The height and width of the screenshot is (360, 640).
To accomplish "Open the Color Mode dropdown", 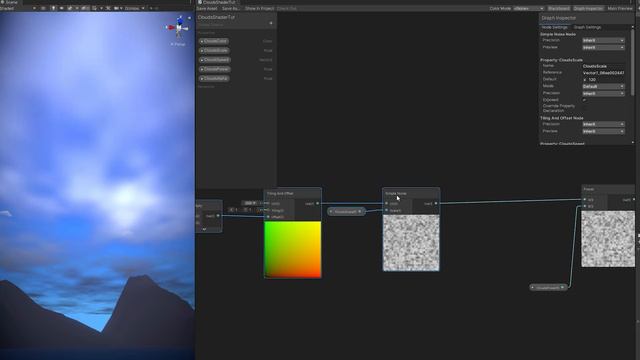I will (x=529, y=8).
